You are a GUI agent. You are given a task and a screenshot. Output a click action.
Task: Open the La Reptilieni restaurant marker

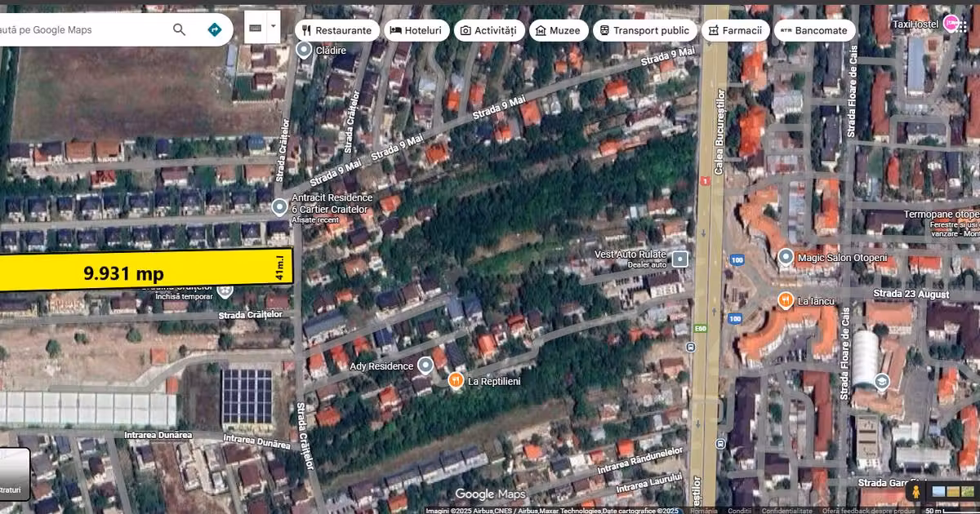[x=455, y=380]
